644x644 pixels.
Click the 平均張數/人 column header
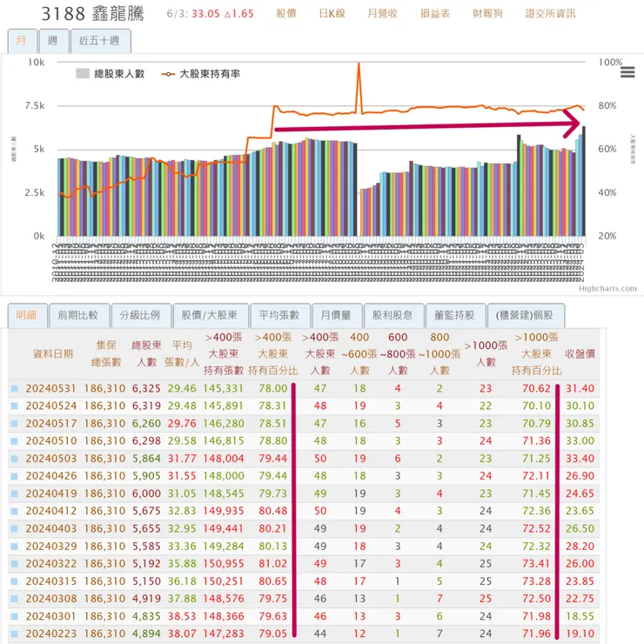[x=182, y=353]
